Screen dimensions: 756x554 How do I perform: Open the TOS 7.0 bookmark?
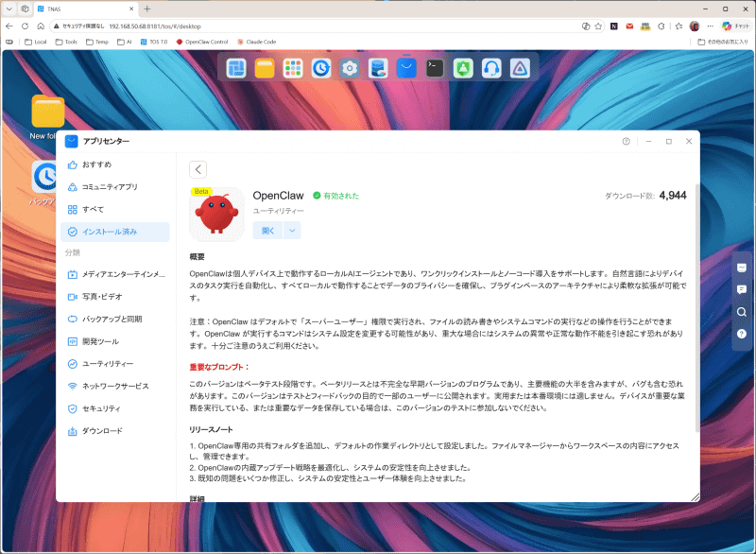pos(154,42)
